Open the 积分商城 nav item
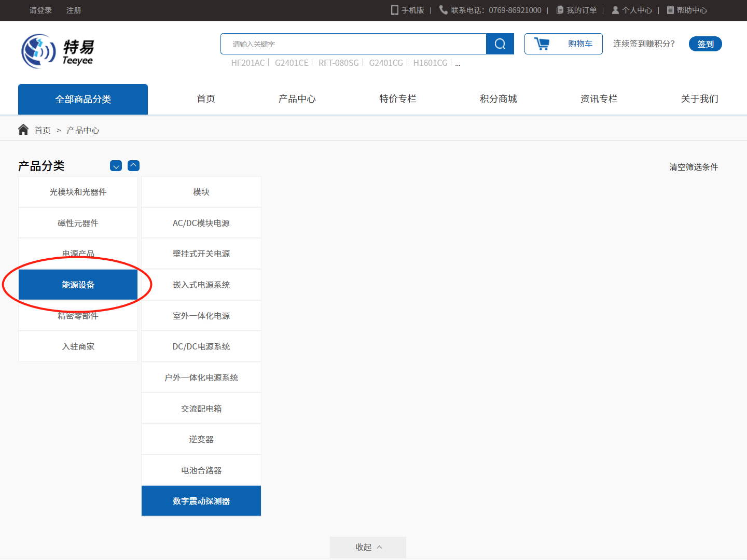Screen dimensions: 747x560 (x=498, y=99)
